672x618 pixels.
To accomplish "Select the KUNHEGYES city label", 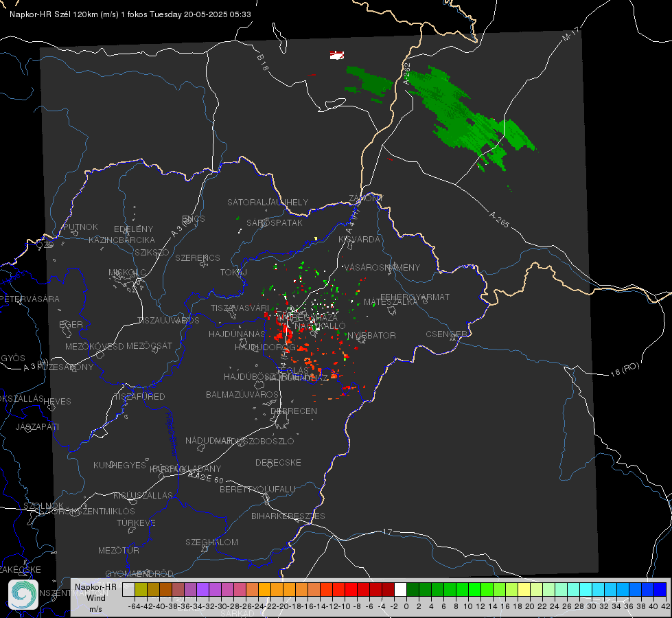I will click(119, 466).
